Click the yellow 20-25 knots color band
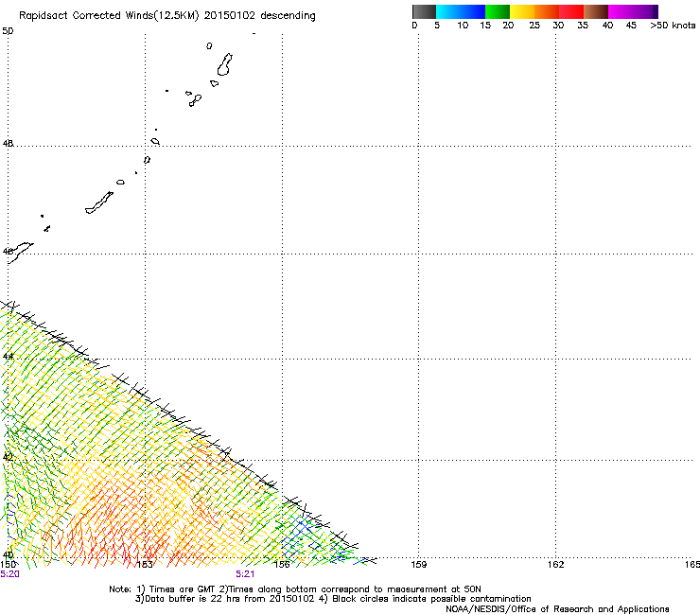This screenshot has width=700, height=615. tap(522, 11)
